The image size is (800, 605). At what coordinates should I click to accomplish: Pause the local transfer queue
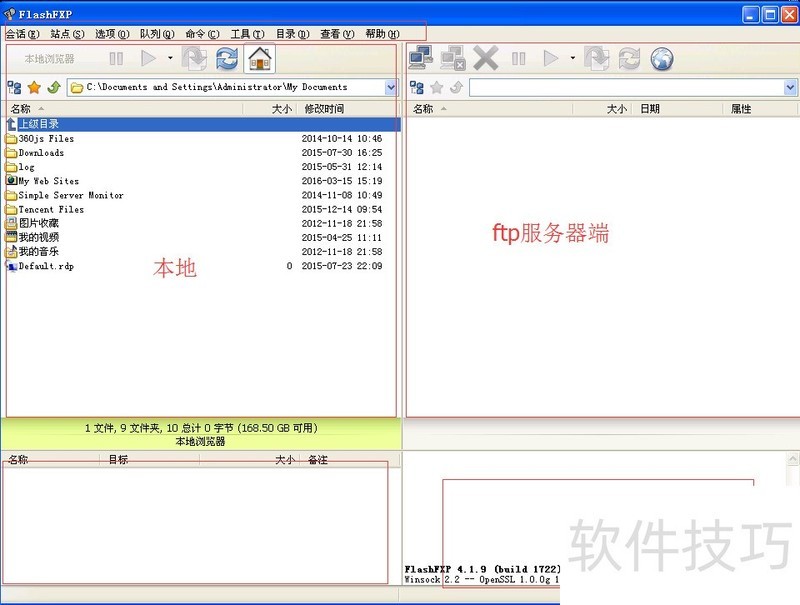click(x=117, y=58)
